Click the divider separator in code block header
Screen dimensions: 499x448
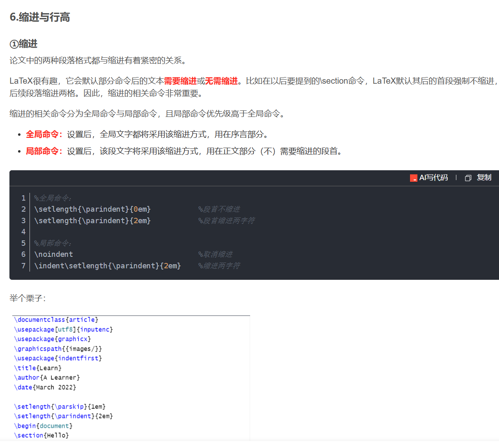click(456, 178)
